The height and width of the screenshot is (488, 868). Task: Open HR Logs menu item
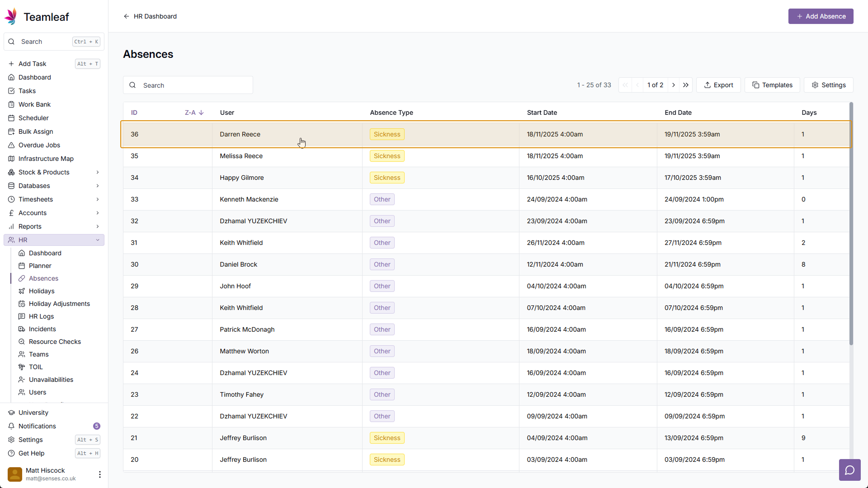click(x=41, y=316)
